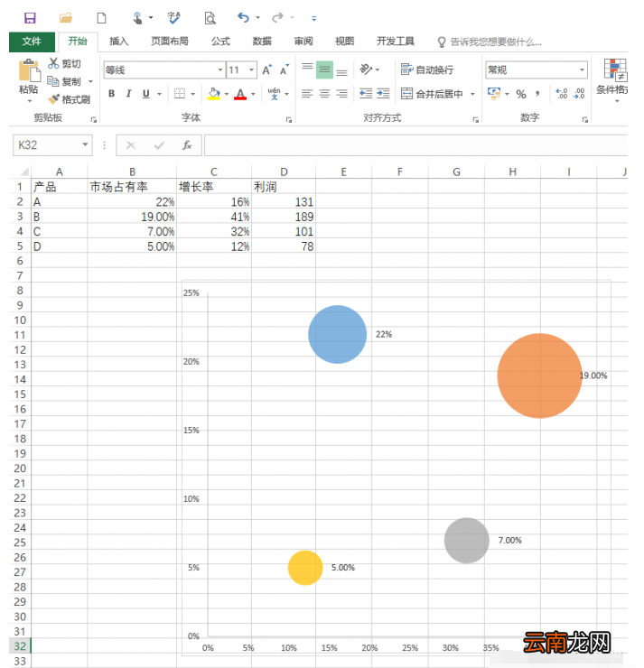Switch to the 公式 Formulas tab

pos(220,42)
